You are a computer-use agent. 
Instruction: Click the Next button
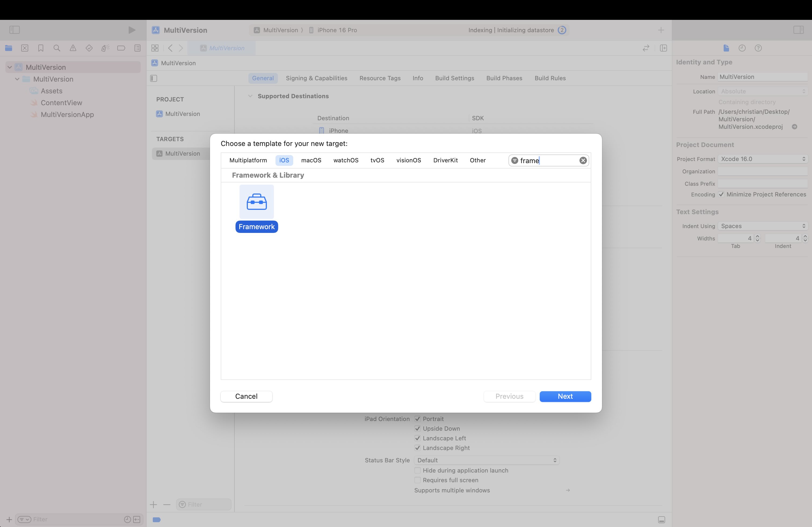coord(565,396)
